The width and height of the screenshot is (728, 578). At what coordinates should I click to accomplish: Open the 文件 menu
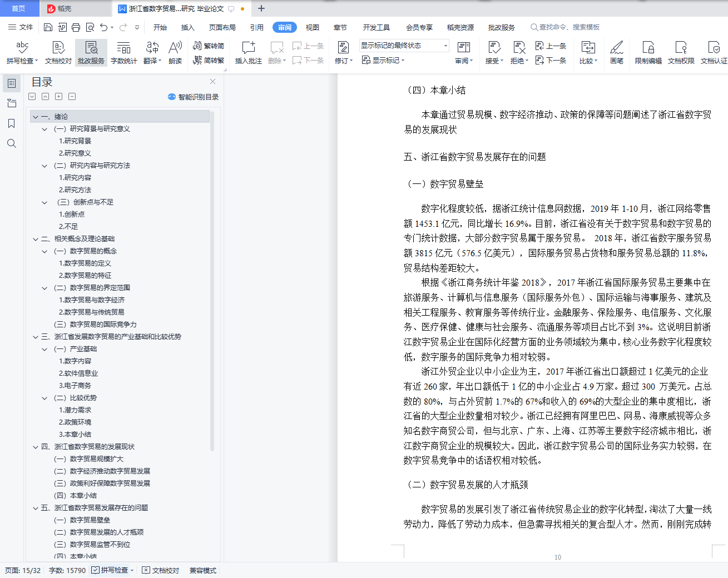click(x=21, y=27)
